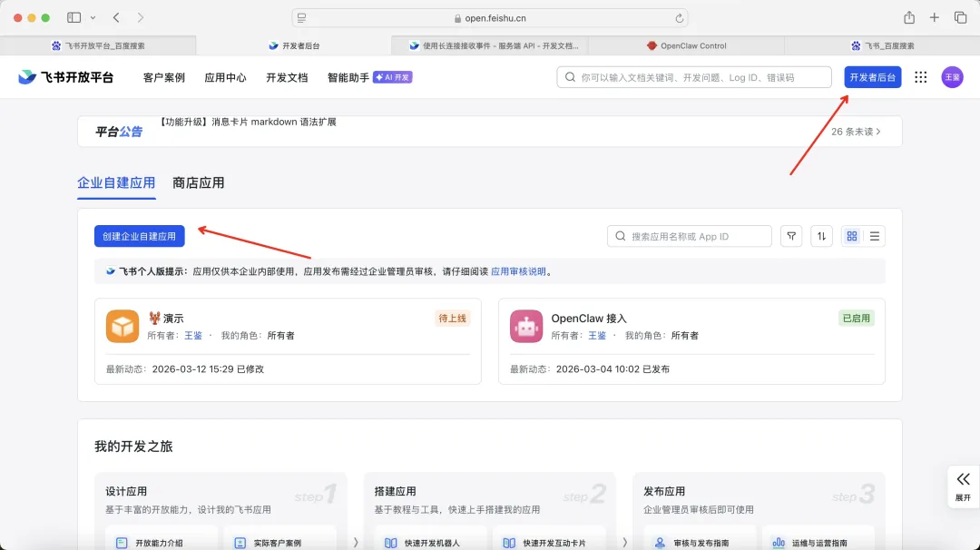Open the 演示 app title
This screenshot has height=550, width=980.
pyautogui.click(x=166, y=319)
